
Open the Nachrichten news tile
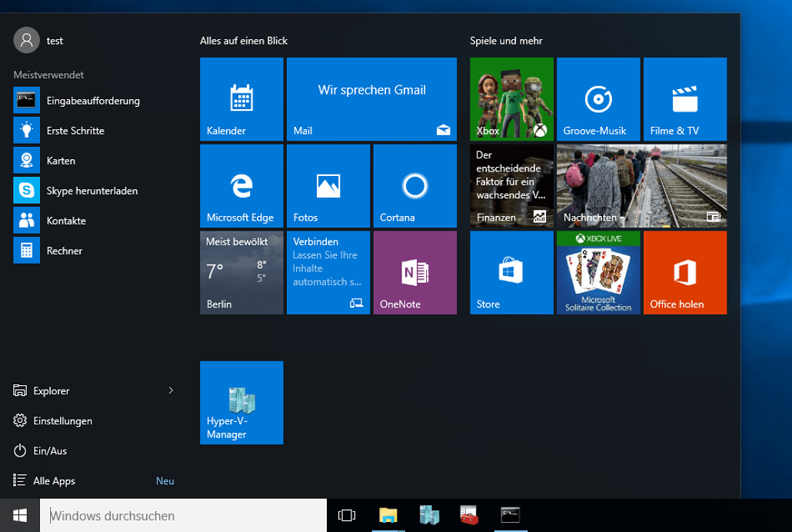pyautogui.click(x=641, y=186)
